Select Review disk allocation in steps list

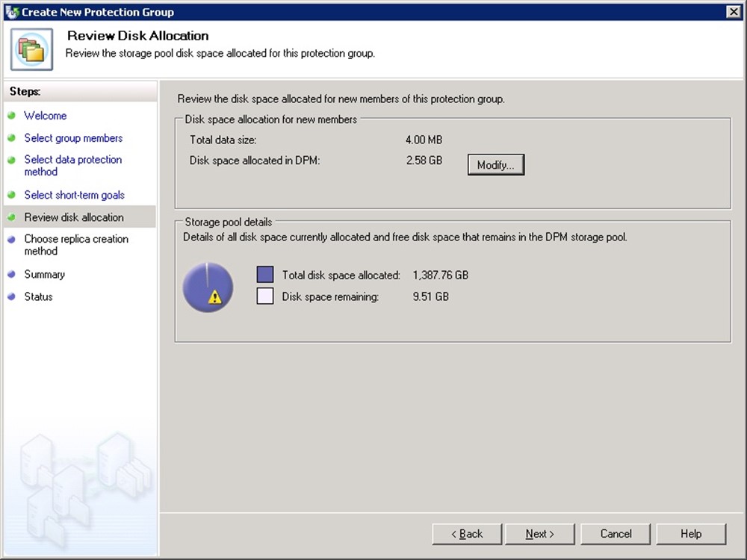[x=74, y=217]
